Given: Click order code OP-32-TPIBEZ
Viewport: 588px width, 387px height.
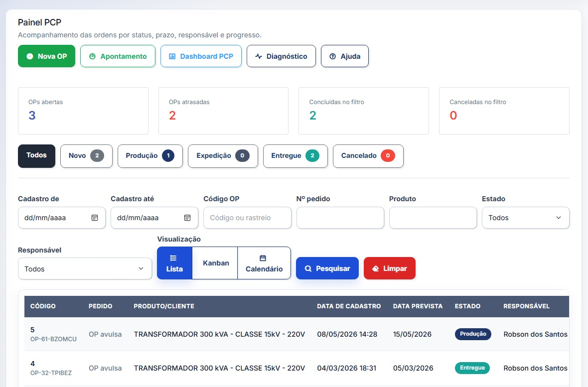Looking at the screenshot, I should (51, 373).
